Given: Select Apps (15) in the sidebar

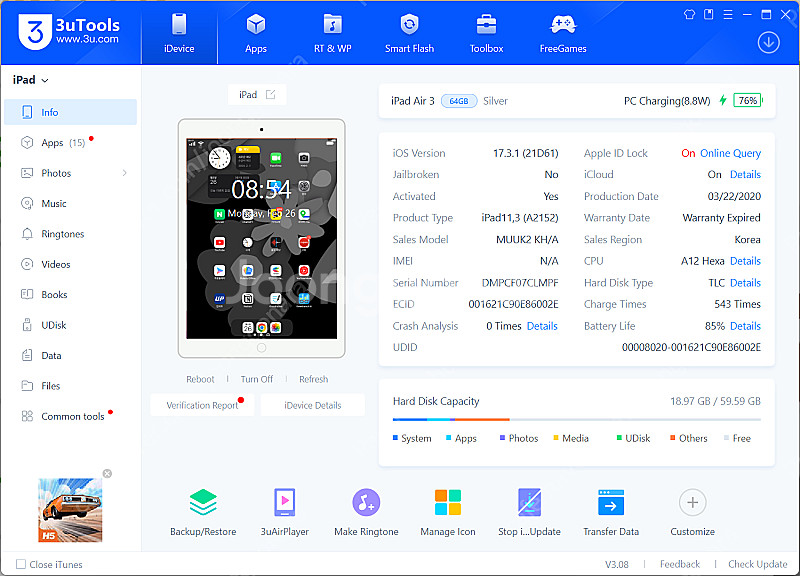Looking at the screenshot, I should click(70, 143).
